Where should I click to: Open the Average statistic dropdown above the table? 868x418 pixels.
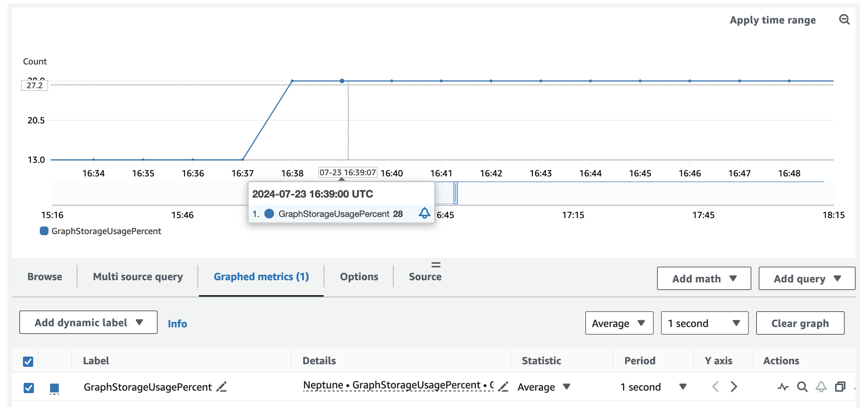(x=619, y=323)
